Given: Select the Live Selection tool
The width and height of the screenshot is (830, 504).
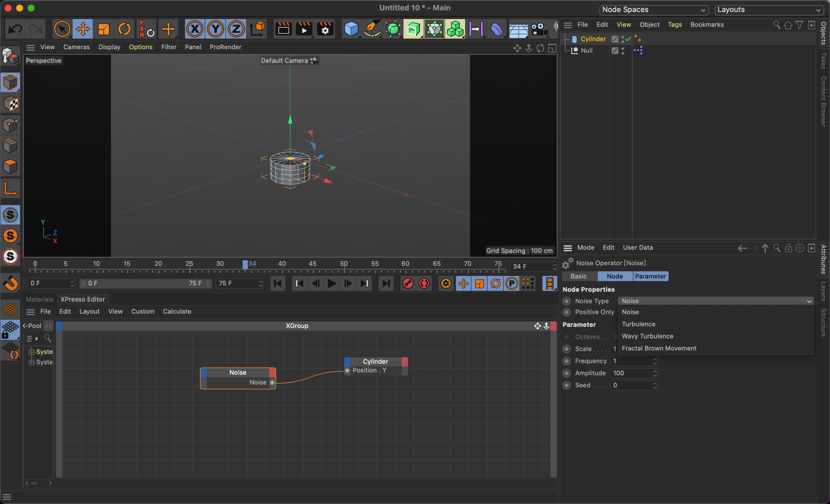Looking at the screenshot, I should (62, 29).
